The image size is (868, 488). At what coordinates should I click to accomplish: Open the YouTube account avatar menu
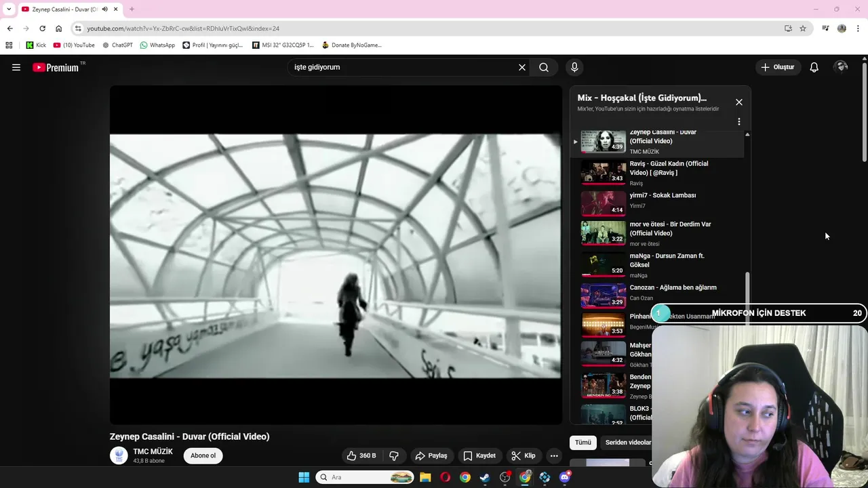(x=842, y=67)
